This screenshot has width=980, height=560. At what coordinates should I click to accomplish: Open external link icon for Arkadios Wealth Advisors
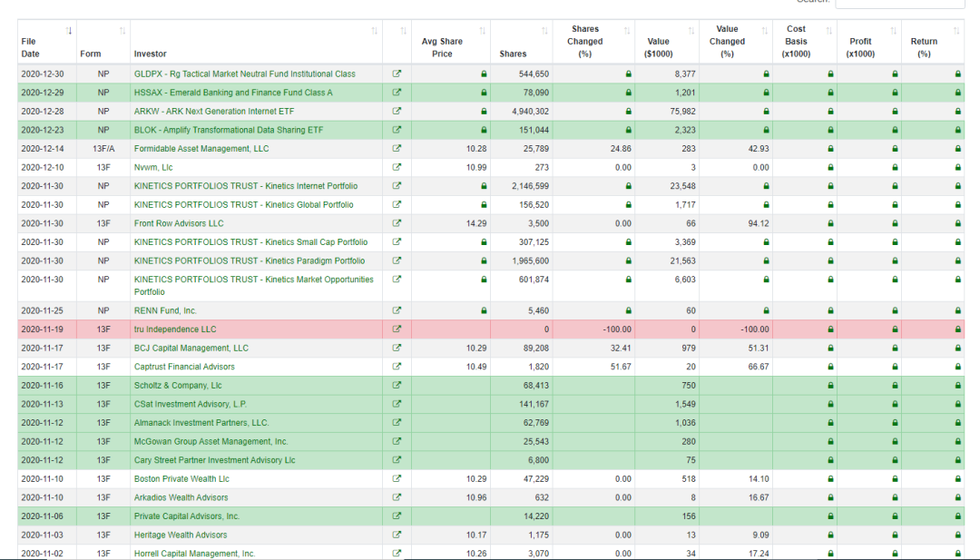[x=397, y=498]
